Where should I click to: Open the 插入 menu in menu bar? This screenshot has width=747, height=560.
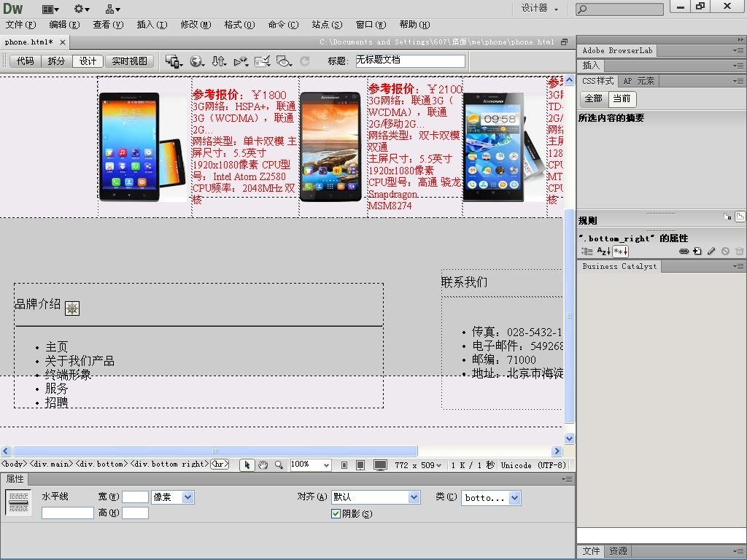point(152,25)
